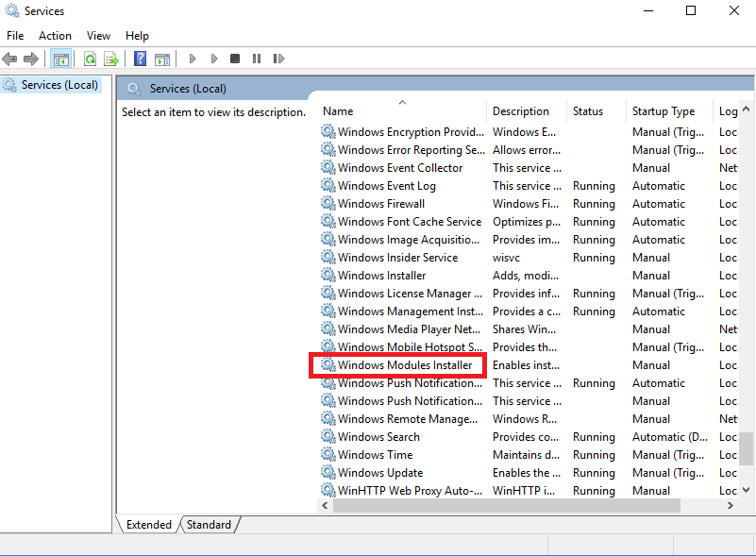Open the View menu
Viewport: 756px width, 556px height.
pos(98,36)
